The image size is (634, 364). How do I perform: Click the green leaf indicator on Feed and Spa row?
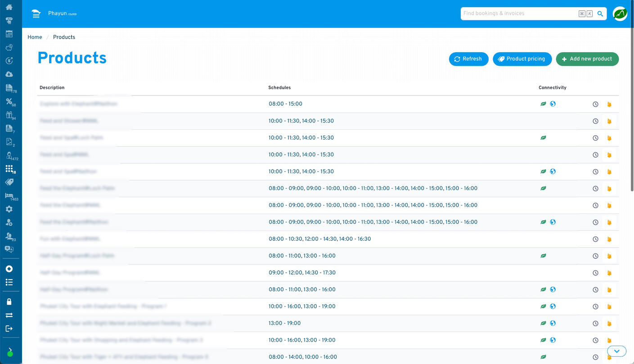coord(543,138)
